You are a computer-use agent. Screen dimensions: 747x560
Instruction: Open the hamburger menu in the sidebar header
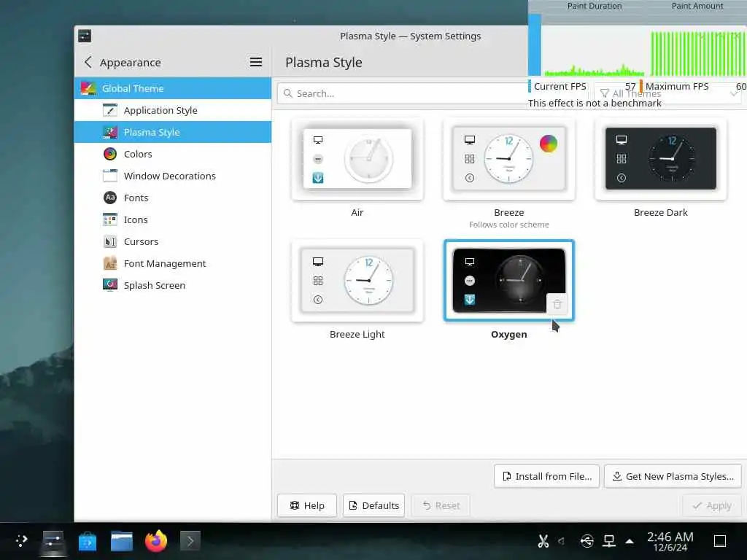pyautogui.click(x=256, y=63)
